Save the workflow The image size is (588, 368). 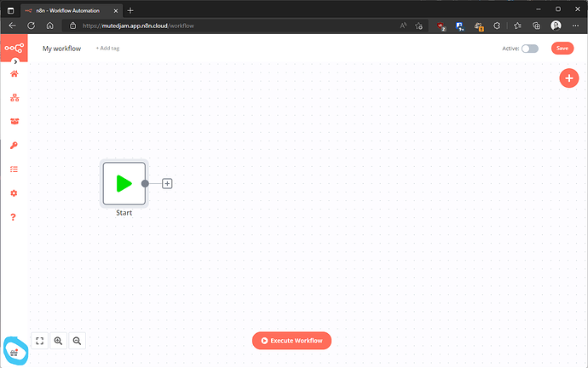coord(562,48)
